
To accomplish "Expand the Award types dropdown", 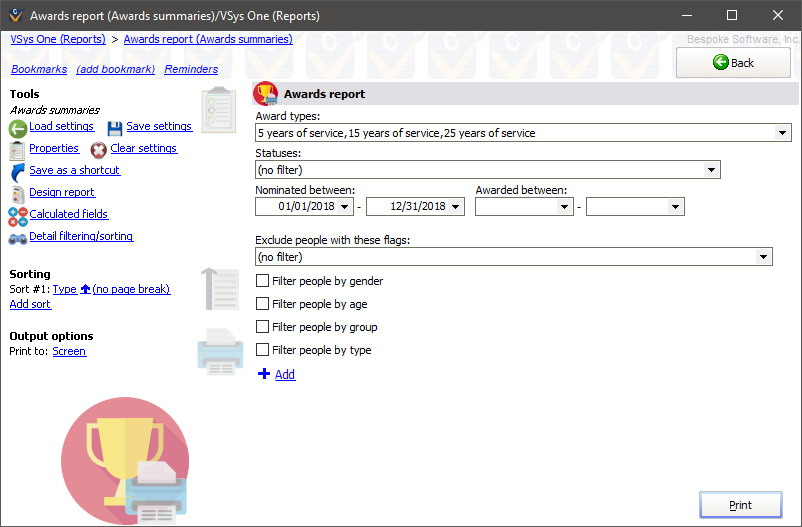I will click(782, 133).
